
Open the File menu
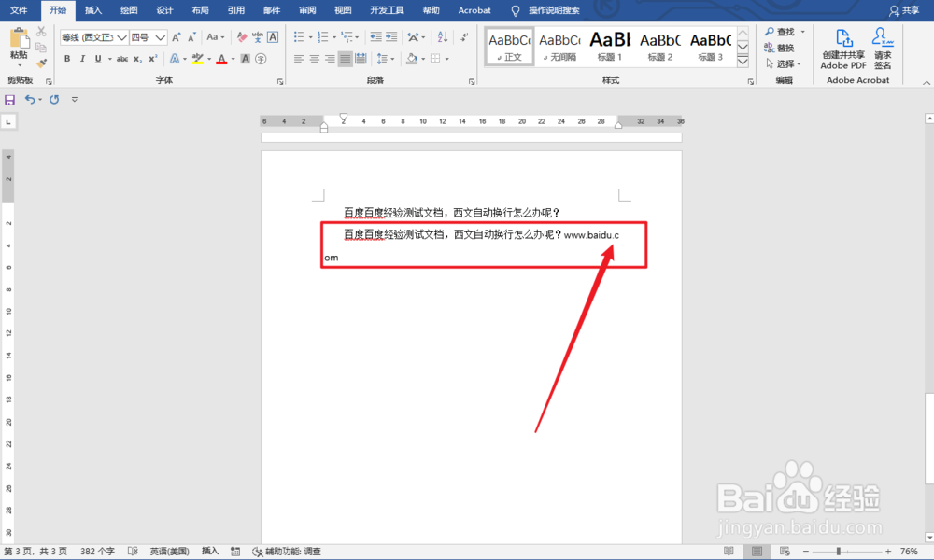point(19,10)
